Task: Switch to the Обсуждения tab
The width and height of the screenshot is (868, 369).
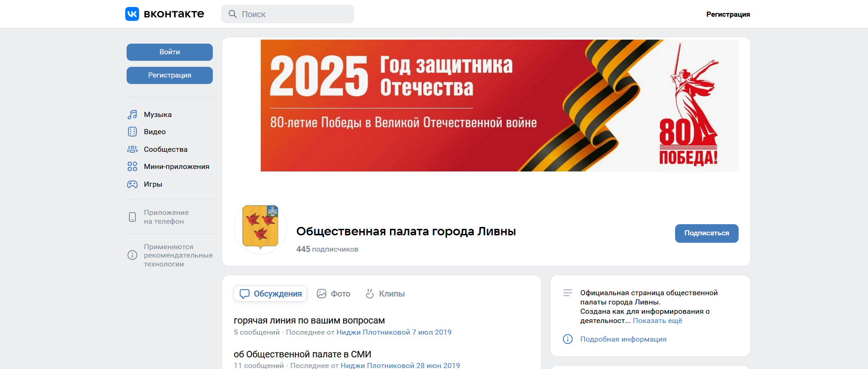Action: (270, 294)
